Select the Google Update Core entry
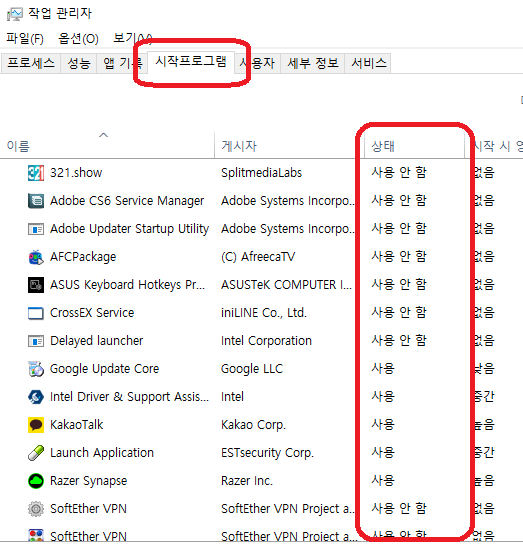This screenshot has width=523, height=552. (105, 369)
